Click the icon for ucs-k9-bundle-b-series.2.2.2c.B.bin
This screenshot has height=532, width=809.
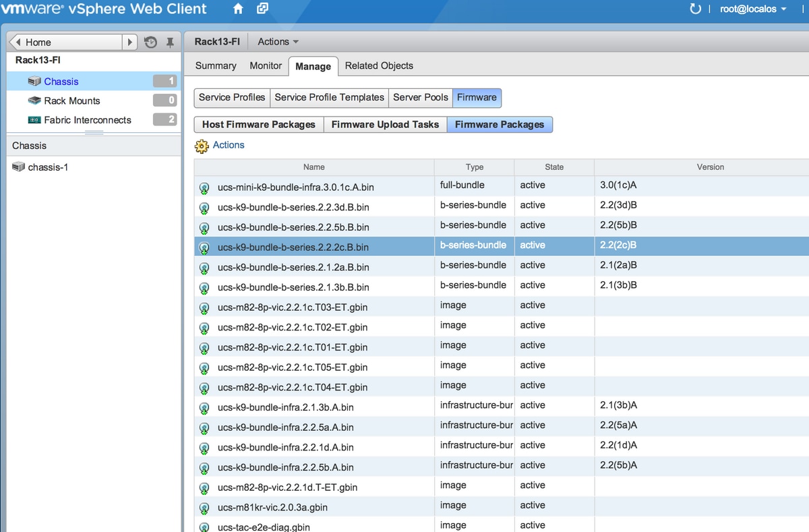point(204,248)
